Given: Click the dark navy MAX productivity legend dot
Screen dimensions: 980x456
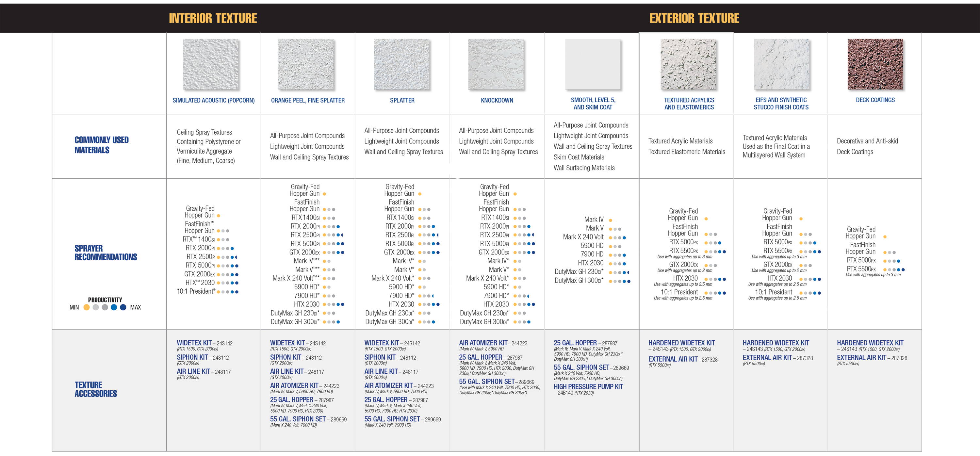Looking at the screenshot, I should (x=123, y=307).
